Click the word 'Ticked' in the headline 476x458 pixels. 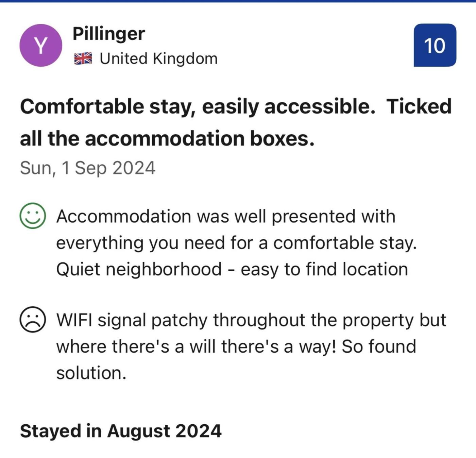pyautogui.click(x=419, y=107)
